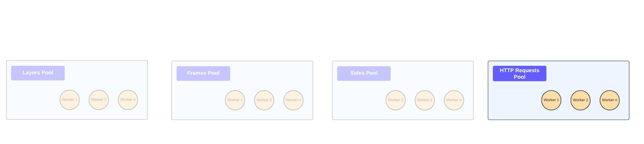The image size is (644, 144).
Task: Select Worker 1 in Frames Pool
Action: (235, 100)
